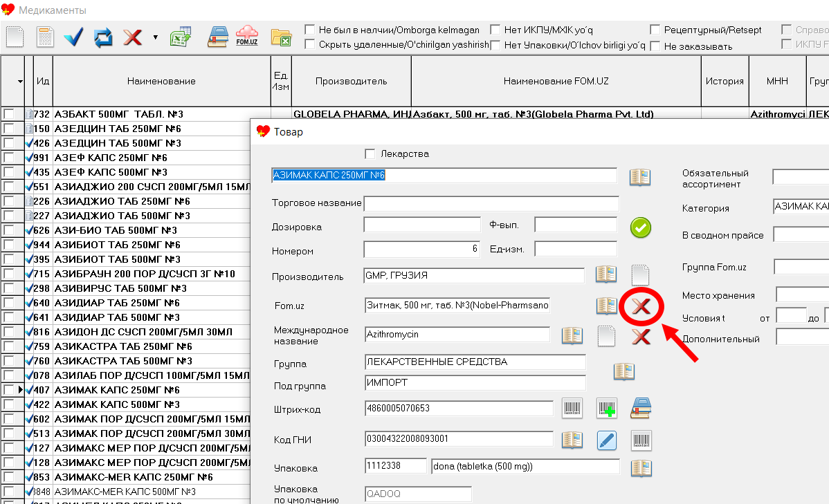Select the row checkbox for АЗБАКТ 500МГ ТАБЛ. №3

8,113
